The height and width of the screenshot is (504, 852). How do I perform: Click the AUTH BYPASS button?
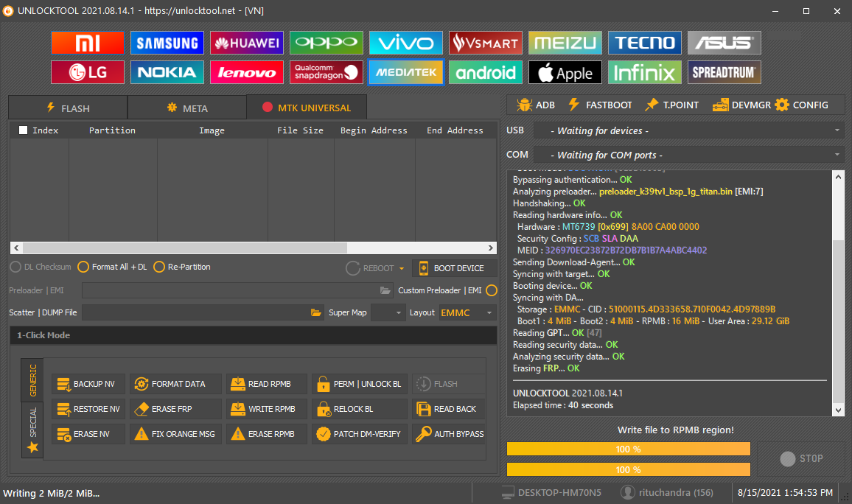449,434
